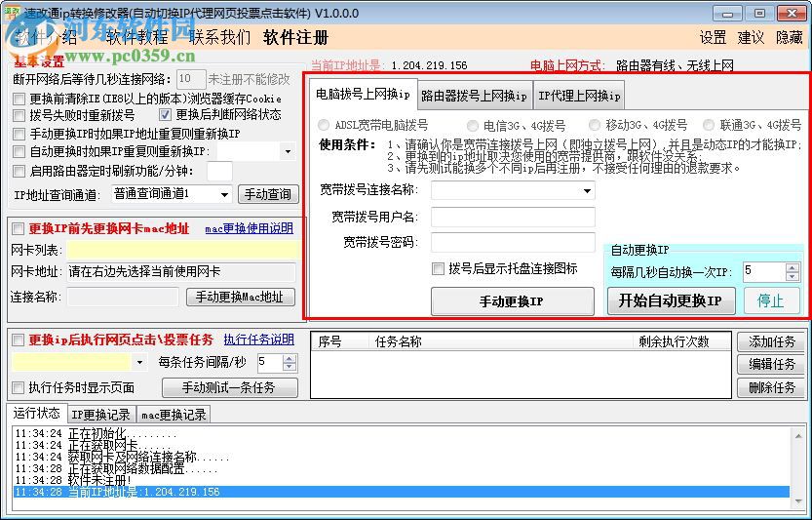Click the log list scrollbar down arrow
The height and width of the screenshot is (520, 812).
pyautogui.click(x=798, y=500)
